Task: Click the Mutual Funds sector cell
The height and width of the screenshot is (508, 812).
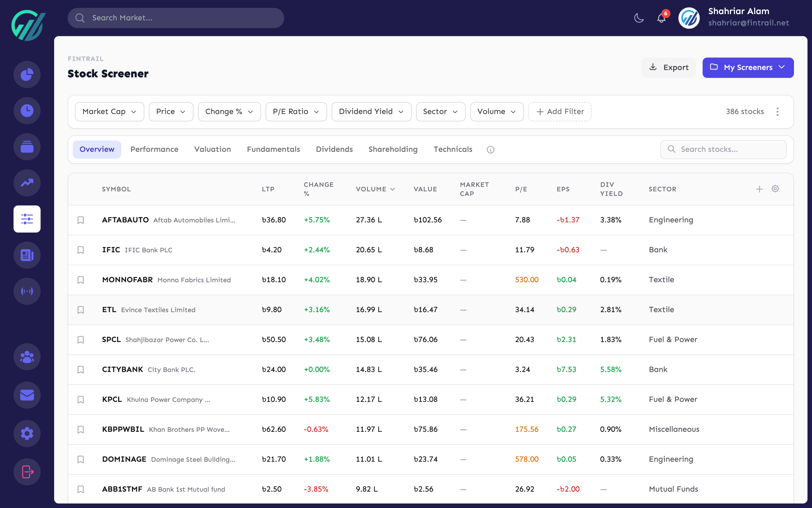Action: (673, 489)
